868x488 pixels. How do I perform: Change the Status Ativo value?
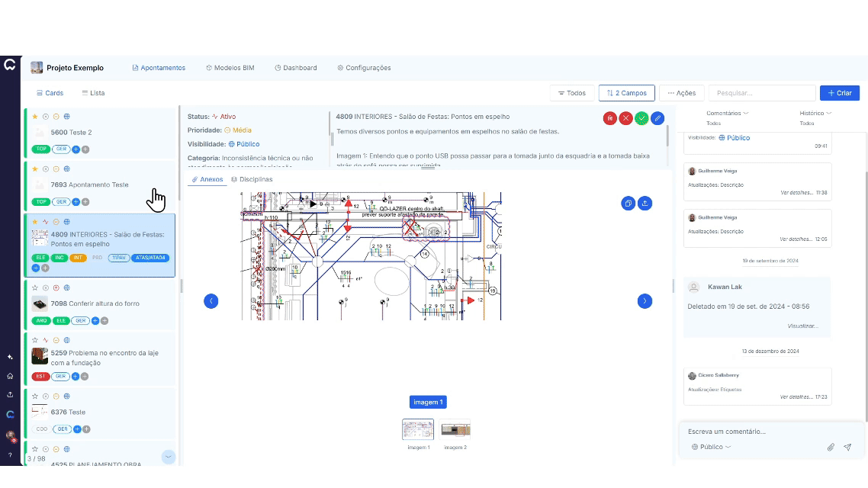point(223,117)
